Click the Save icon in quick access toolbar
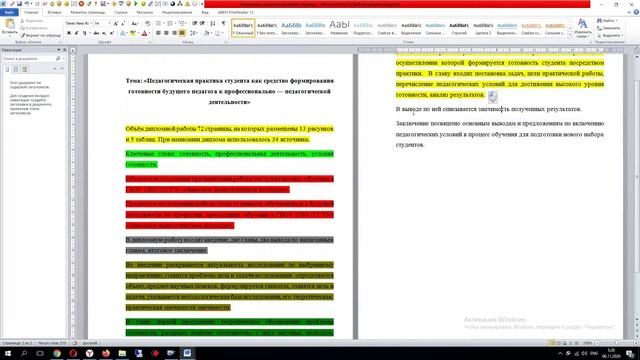640x360 pixels. click(x=19, y=4)
